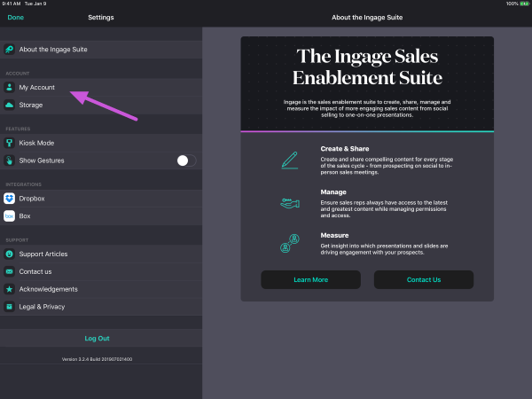
Task: Click the Measure heading
Action: [334, 235]
